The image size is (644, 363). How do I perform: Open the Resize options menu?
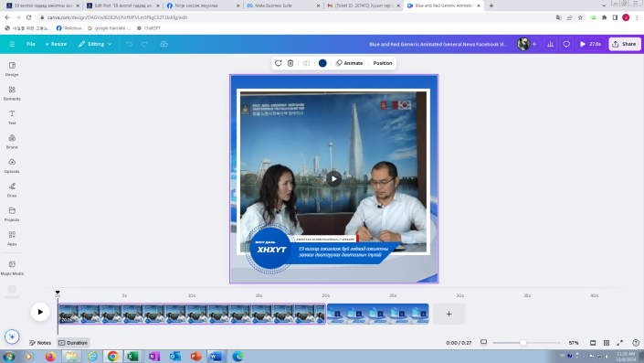point(56,44)
